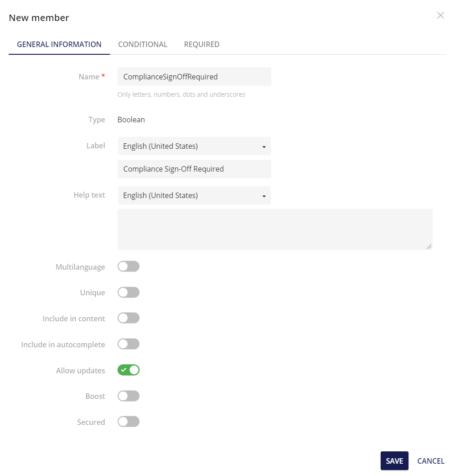This screenshot has height=476, width=455.
Task: Click the Compliance Sign-Off Required label field
Action: point(194,169)
